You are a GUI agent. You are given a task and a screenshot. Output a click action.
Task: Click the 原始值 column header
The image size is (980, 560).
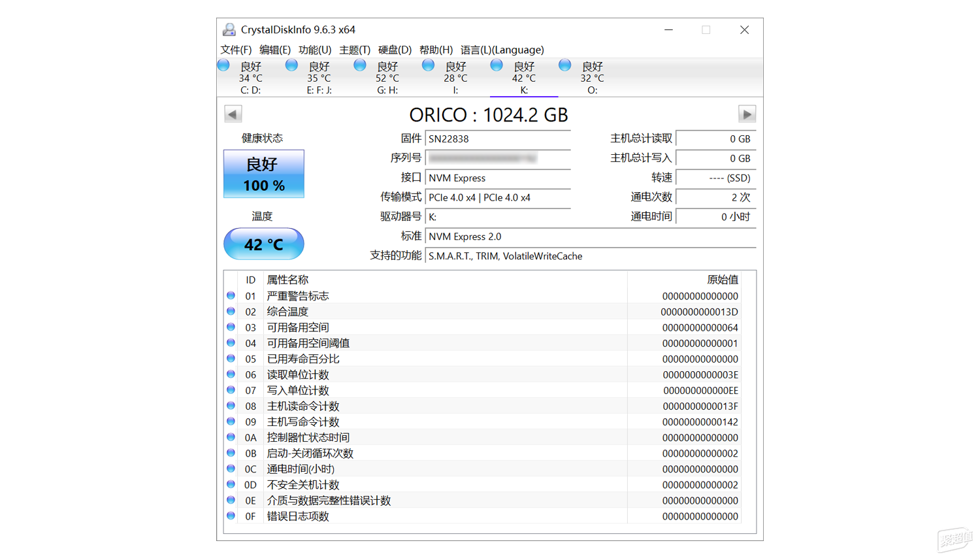click(x=723, y=280)
